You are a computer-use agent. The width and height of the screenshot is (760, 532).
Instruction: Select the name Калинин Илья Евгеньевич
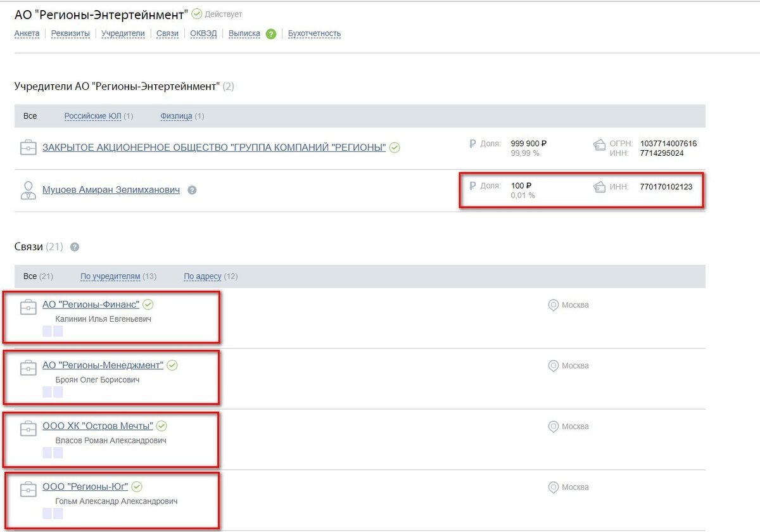pos(103,319)
